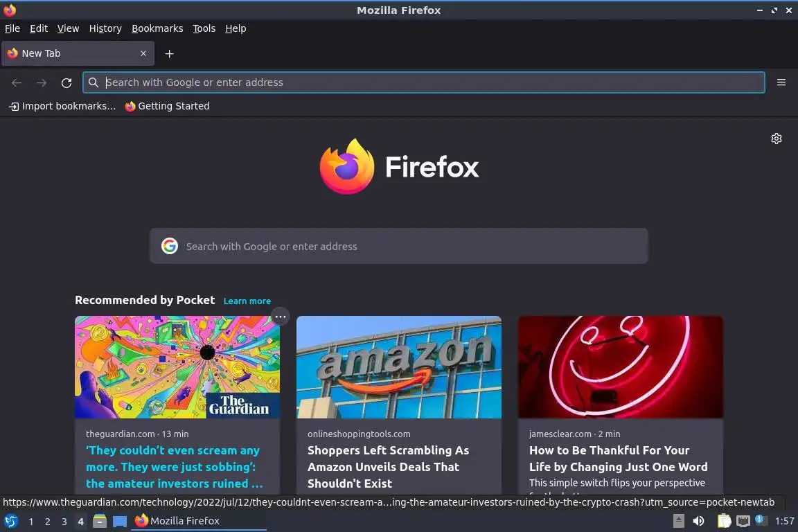Click the Amazon building thumbnail image

click(x=399, y=367)
